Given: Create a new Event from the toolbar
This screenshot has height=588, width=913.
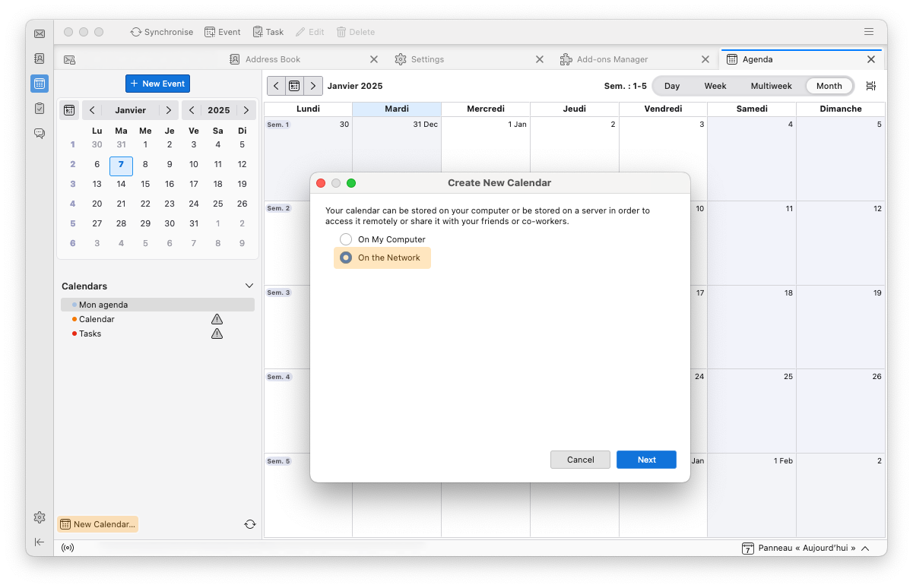Looking at the screenshot, I should pyautogui.click(x=222, y=32).
